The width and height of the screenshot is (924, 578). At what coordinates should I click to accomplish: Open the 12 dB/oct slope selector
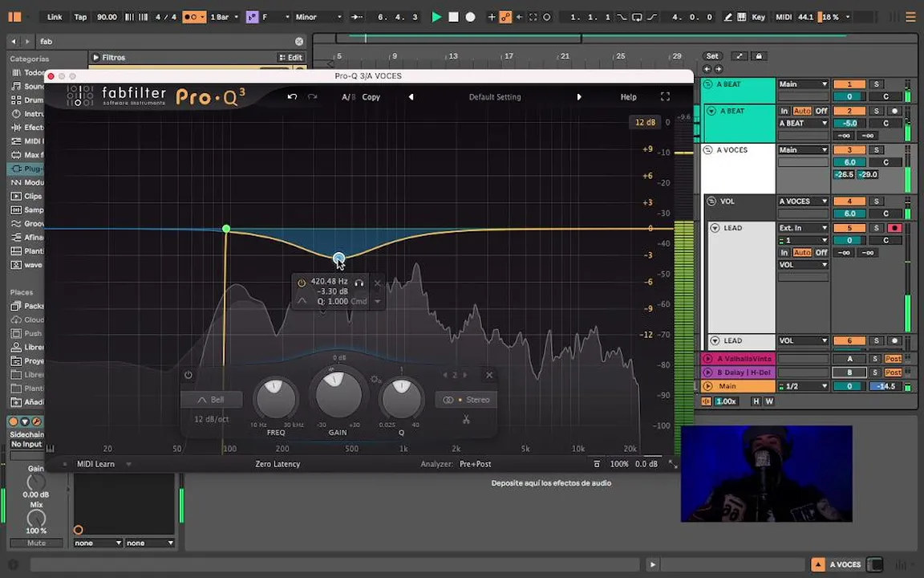click(211, 419)
